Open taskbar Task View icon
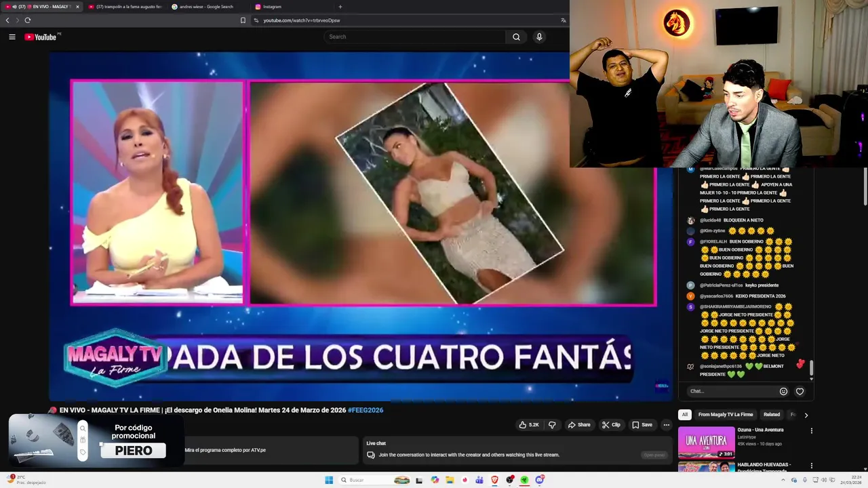Image resolution: width=868 pixels, height=488 pixels. click(419, 480)
